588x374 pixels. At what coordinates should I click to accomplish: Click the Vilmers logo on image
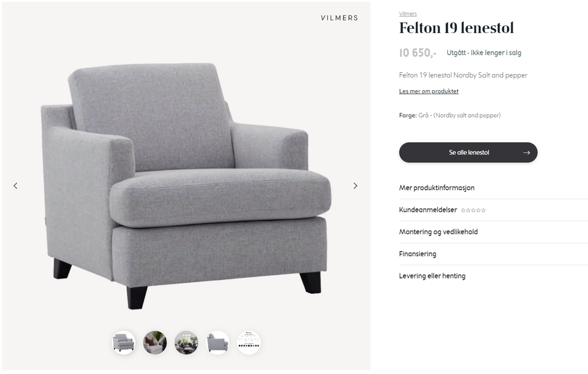tap(339, 18)
